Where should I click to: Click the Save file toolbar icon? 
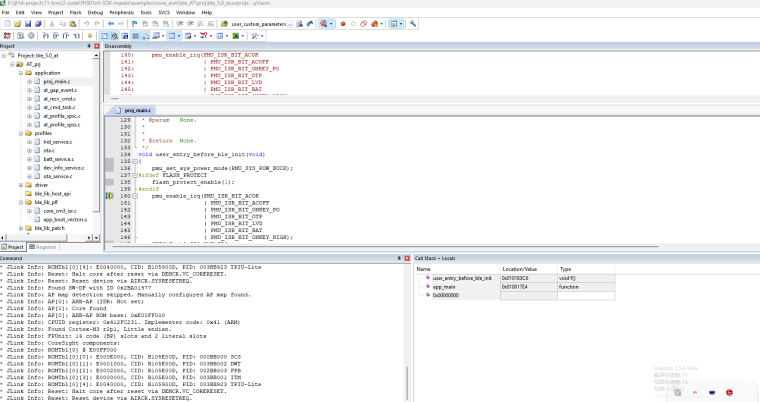click(27, 22)
